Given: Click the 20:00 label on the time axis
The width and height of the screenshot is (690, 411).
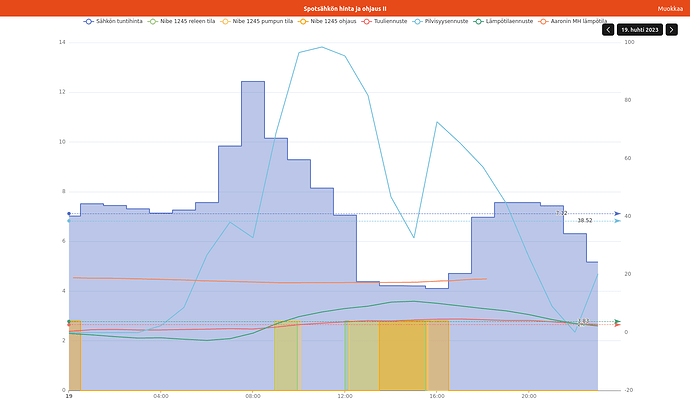Looking at the screenshot, I should [x=529, y=397].
